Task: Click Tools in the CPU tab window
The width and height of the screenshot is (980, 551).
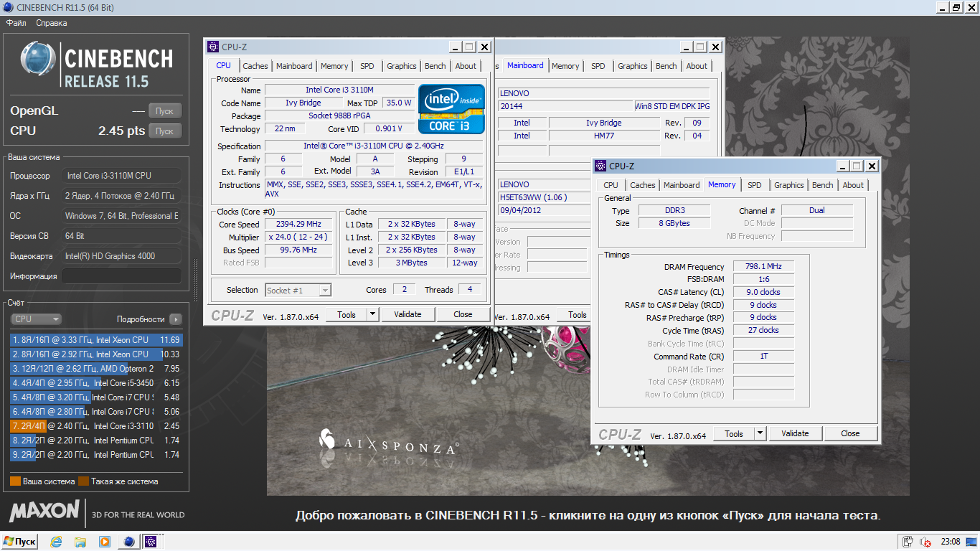Action: pos(347,314)
